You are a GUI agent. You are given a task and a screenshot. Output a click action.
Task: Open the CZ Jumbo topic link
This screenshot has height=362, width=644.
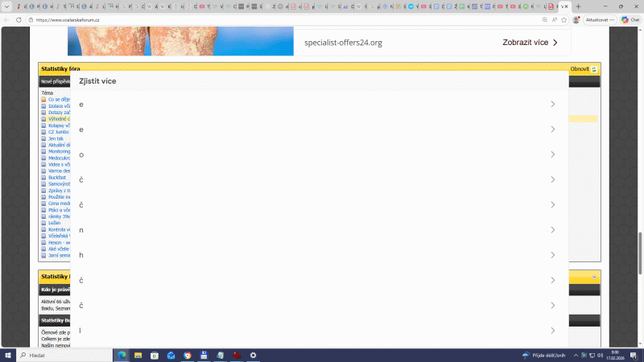click(59, 132)
